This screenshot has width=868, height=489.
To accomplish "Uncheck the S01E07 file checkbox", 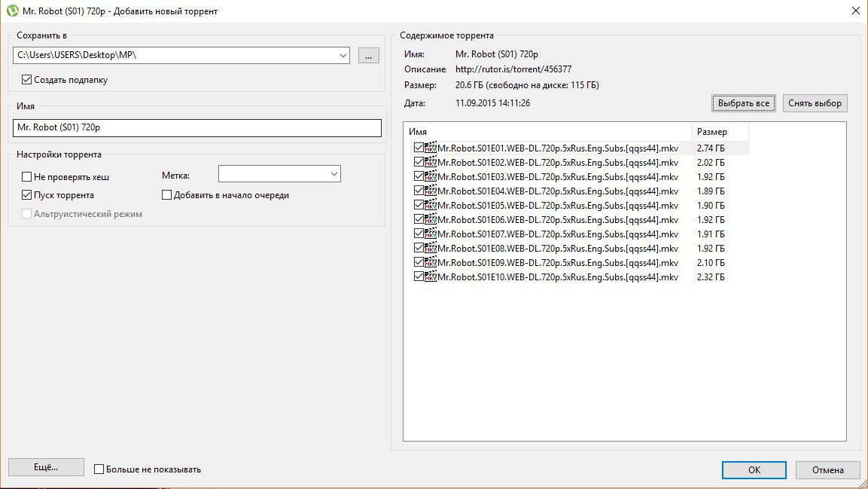I will [x=419, y=234].
